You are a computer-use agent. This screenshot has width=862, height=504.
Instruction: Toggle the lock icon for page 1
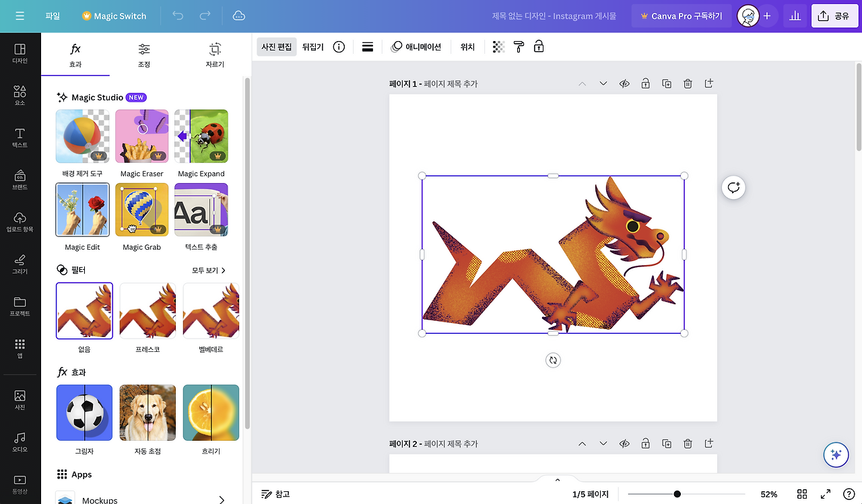[645, 83]
